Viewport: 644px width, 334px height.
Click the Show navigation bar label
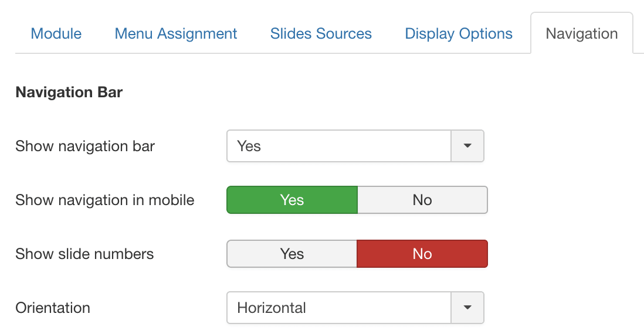point(85,146)
